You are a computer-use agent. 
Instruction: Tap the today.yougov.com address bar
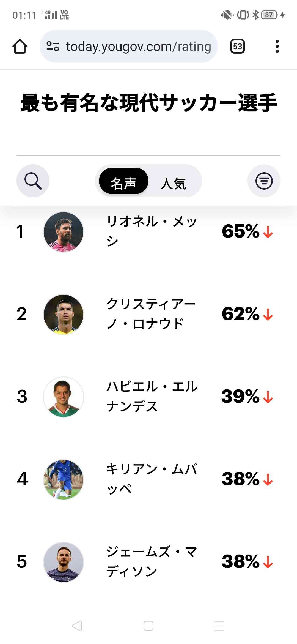pyautogui.click(x=138, y=46)
